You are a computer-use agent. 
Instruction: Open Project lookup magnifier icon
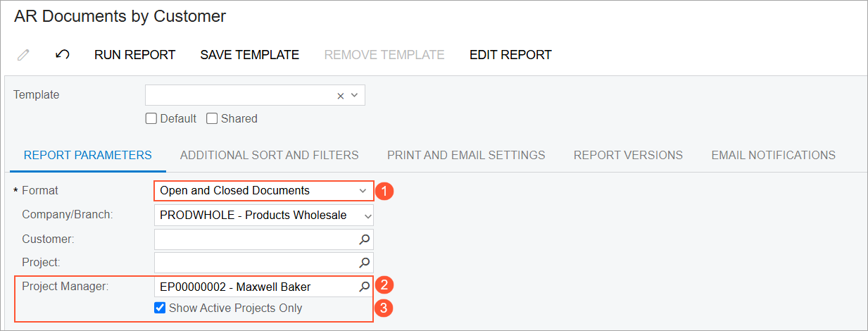pyautogui.click(x=365, y=263)
